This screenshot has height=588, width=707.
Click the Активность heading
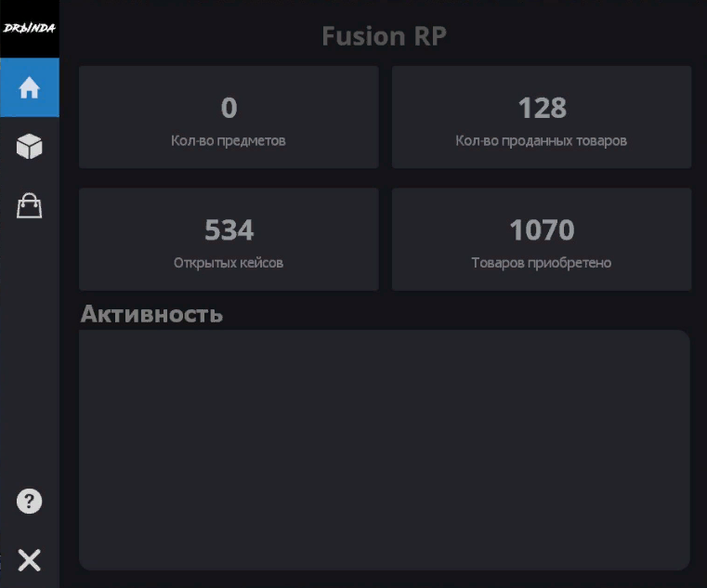[151, 314]
